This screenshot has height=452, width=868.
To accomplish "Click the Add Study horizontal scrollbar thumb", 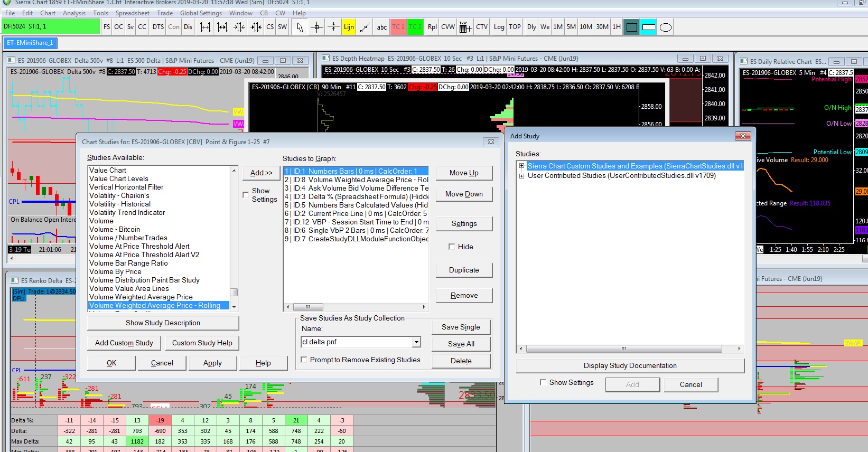I will [x=624, y=349].
